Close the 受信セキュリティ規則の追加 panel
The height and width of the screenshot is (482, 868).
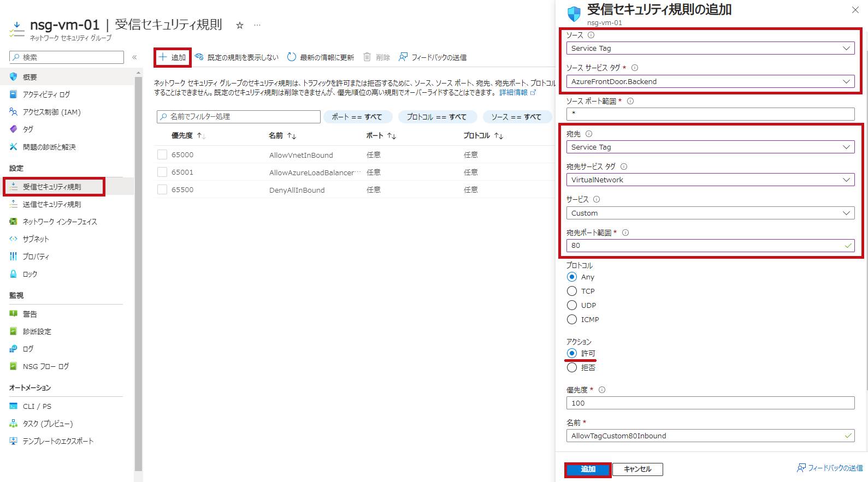(855, 10)
